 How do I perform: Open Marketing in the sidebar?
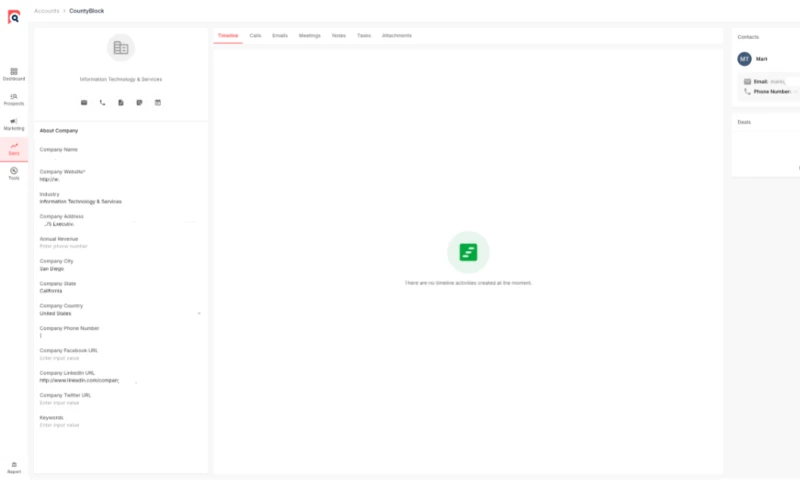(14, 124)
